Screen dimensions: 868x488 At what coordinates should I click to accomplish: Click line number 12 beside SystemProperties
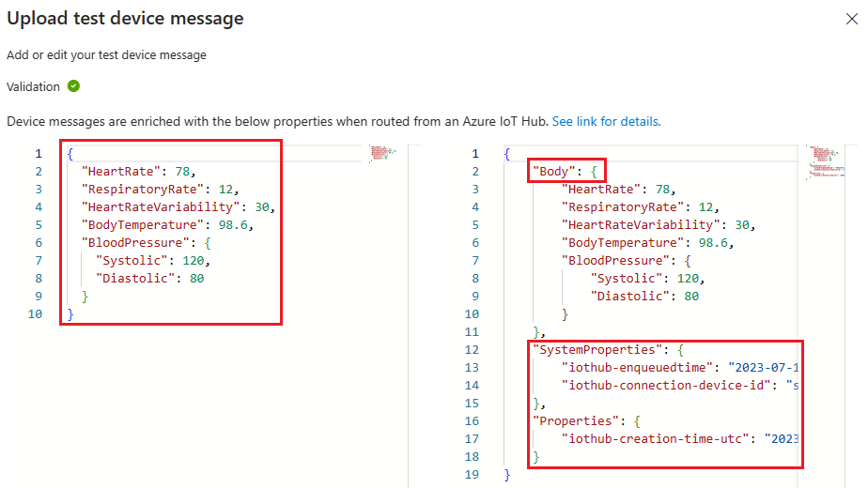[474, 349]
